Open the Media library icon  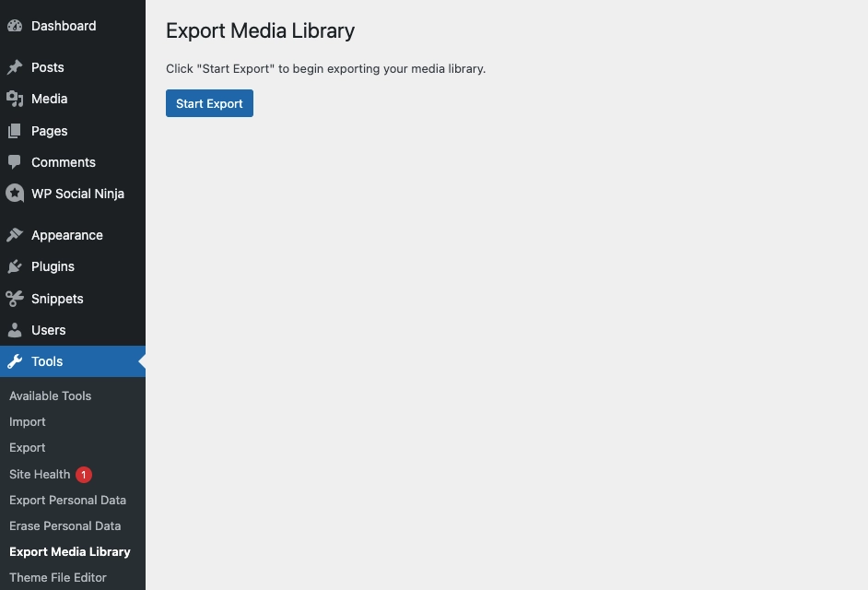(14, 99)
